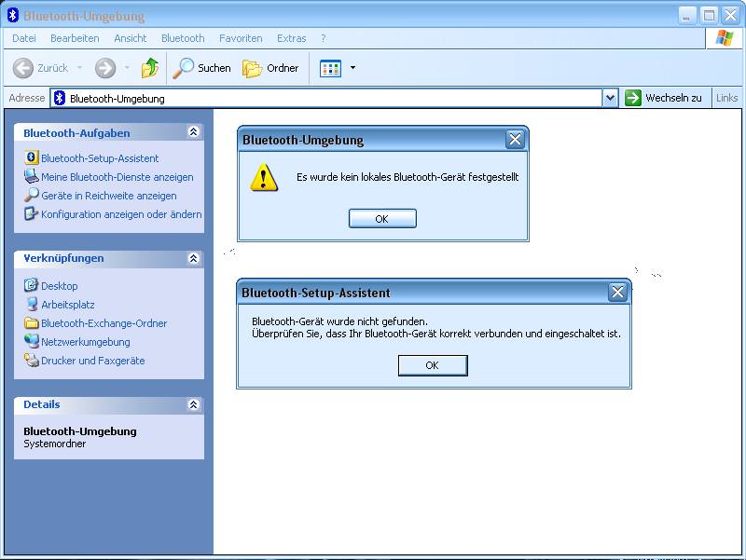Viewport: 746px width, 560px height.
Task: Click the Bluetooth-Aufgaben header text
Action: coord(76,133)
